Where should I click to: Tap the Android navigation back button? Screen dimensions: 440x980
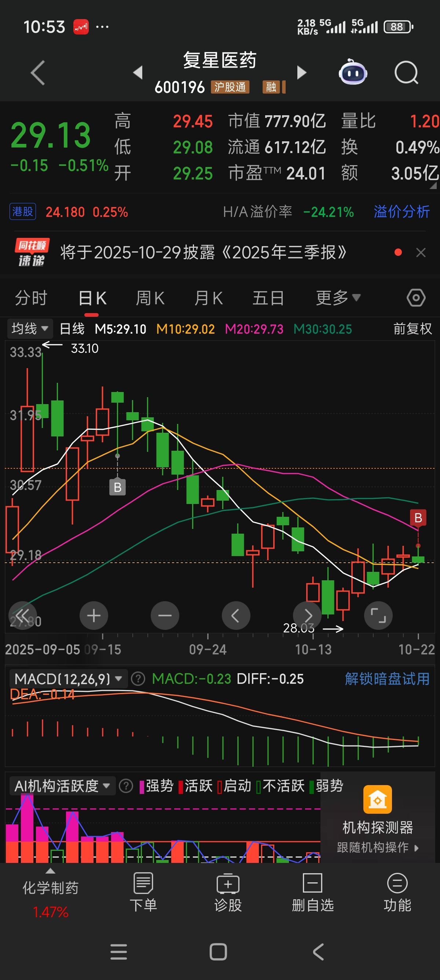318,952
